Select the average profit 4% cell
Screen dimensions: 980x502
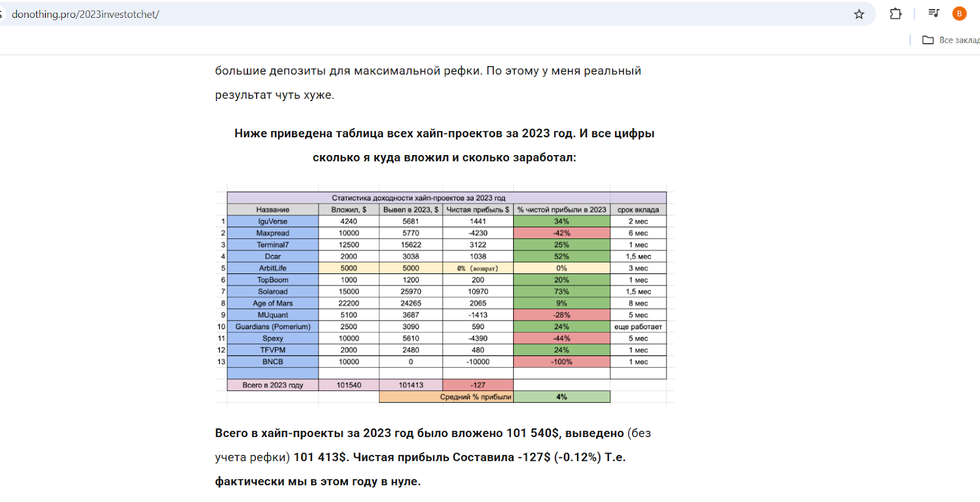(562, 397)
